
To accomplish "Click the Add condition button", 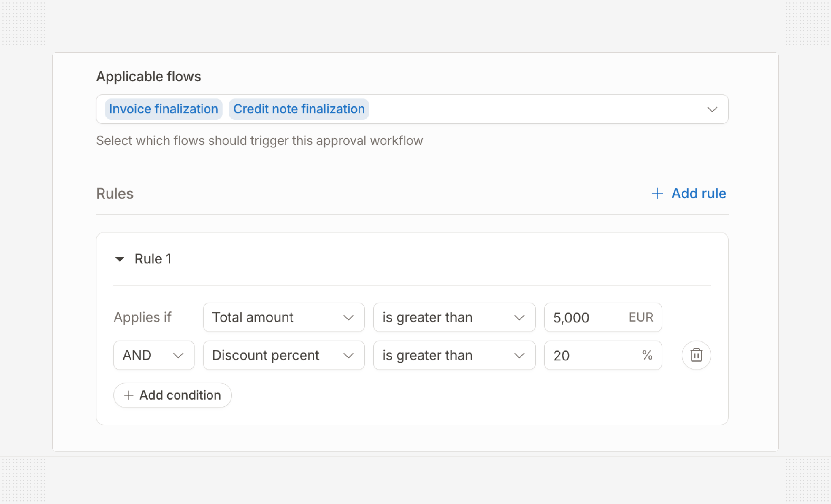I will click(x=173, y=395).
